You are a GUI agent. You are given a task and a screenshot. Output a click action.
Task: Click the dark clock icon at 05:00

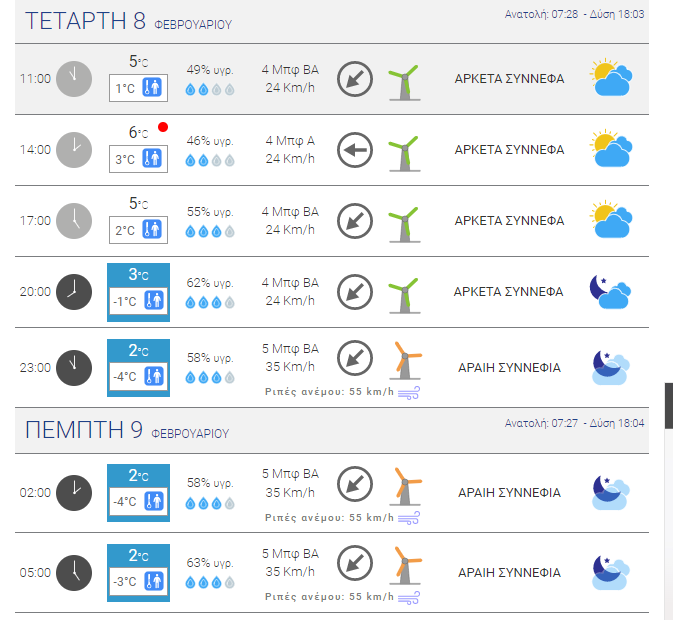[x=74, y=573]
